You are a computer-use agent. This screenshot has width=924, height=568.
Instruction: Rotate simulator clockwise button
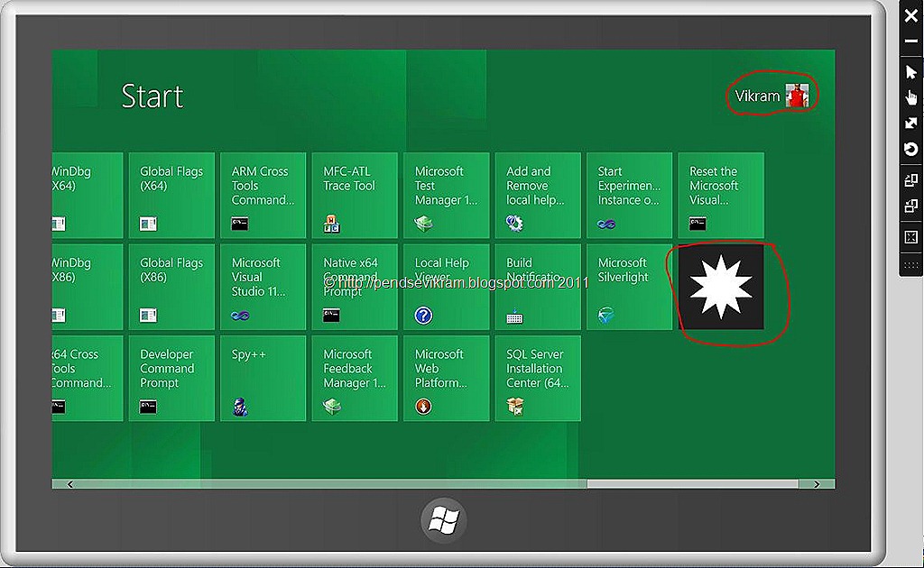click(x=911, y=179)
